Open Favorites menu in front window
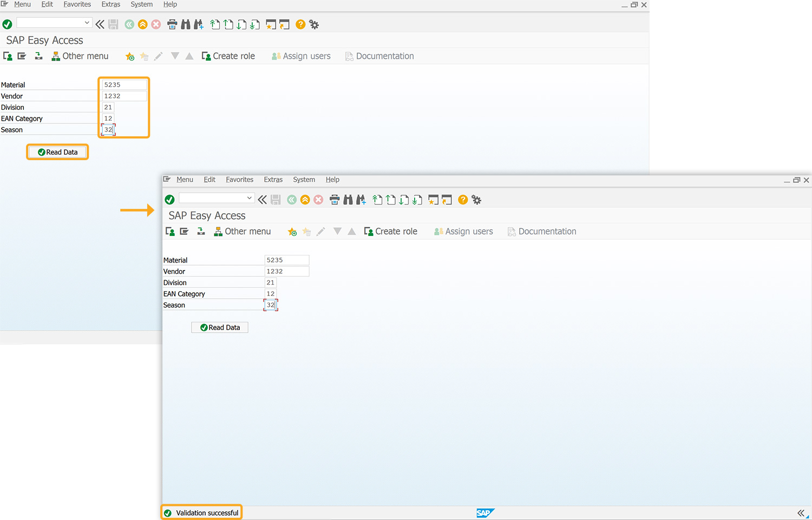 [240, 180]
